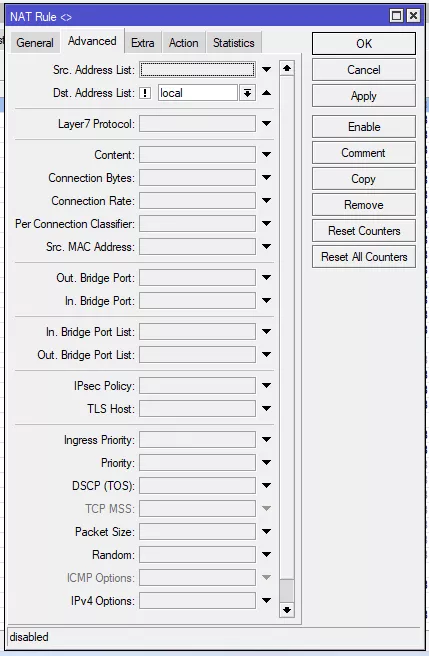Expand the IPv4 Options arrow

(266, 600)
